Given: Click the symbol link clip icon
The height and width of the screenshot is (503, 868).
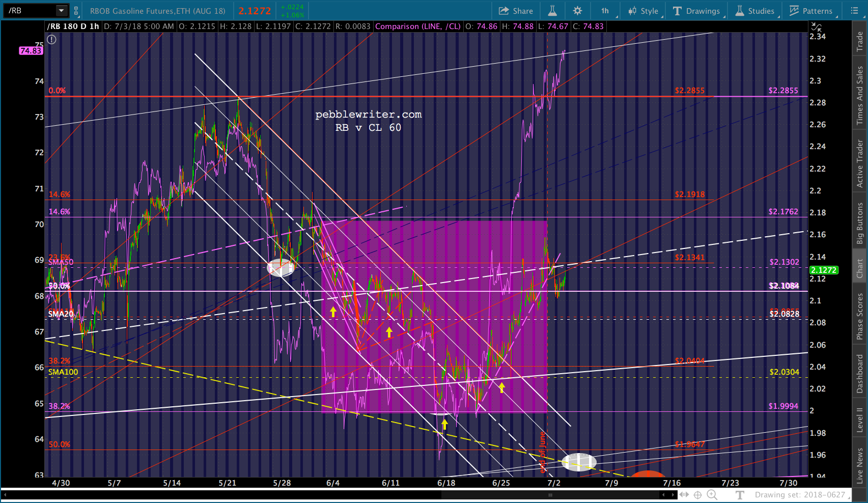Looking at the screenshot, I should pyautogui.click(x=76, y=11).
